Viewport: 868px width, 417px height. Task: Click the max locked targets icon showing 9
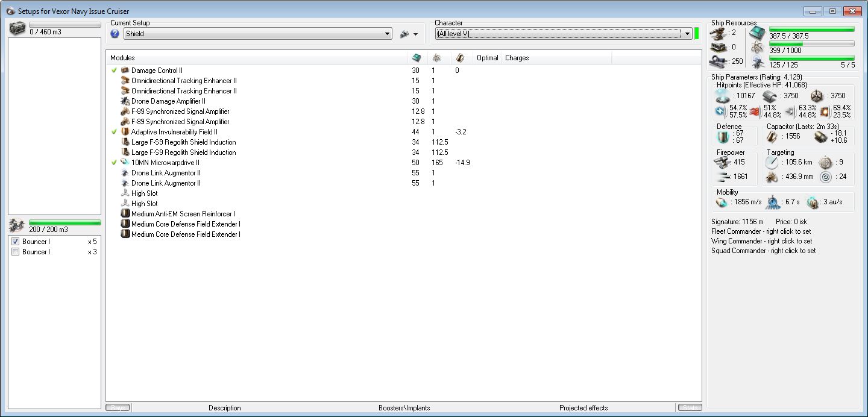(x=825, y=162)
